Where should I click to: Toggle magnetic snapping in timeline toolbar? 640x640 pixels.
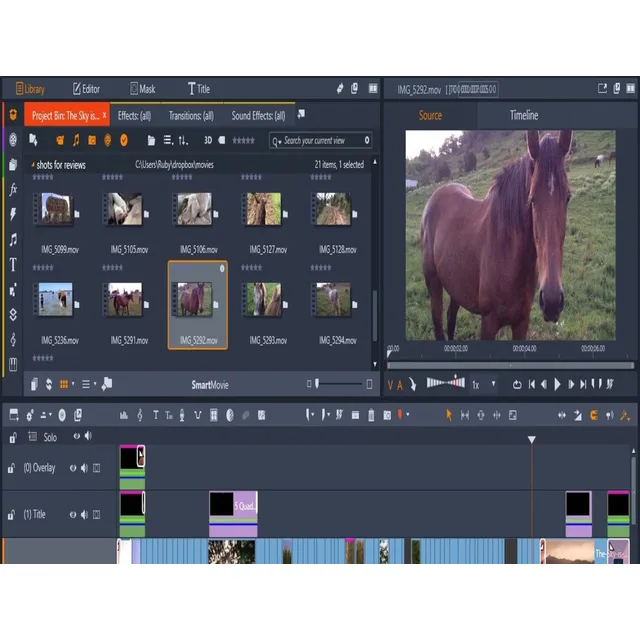pos(594,416)
